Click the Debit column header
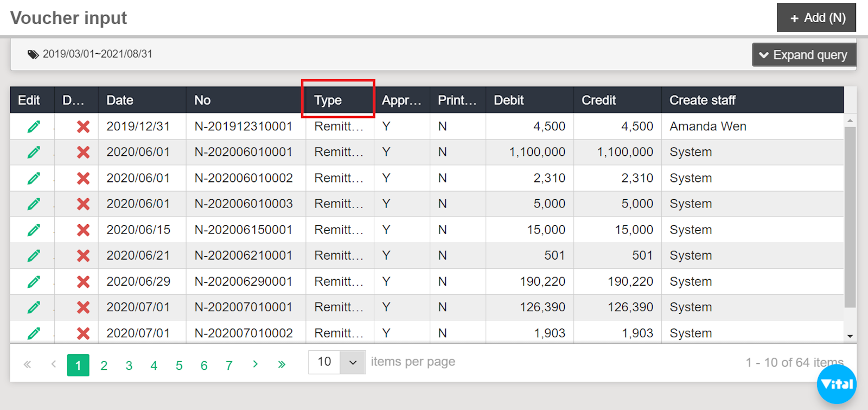868x410 pixels. pyautogui.click(x=508, y=100)
